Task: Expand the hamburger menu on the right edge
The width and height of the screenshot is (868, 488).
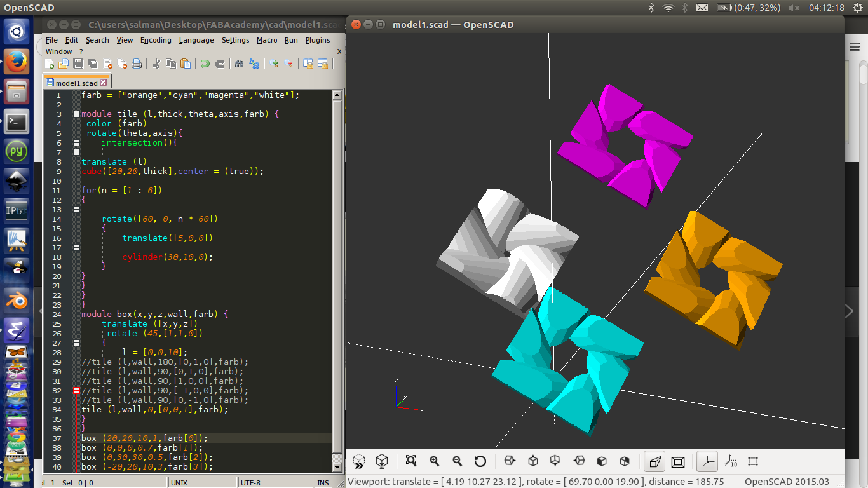Action: tap(854, 47)
